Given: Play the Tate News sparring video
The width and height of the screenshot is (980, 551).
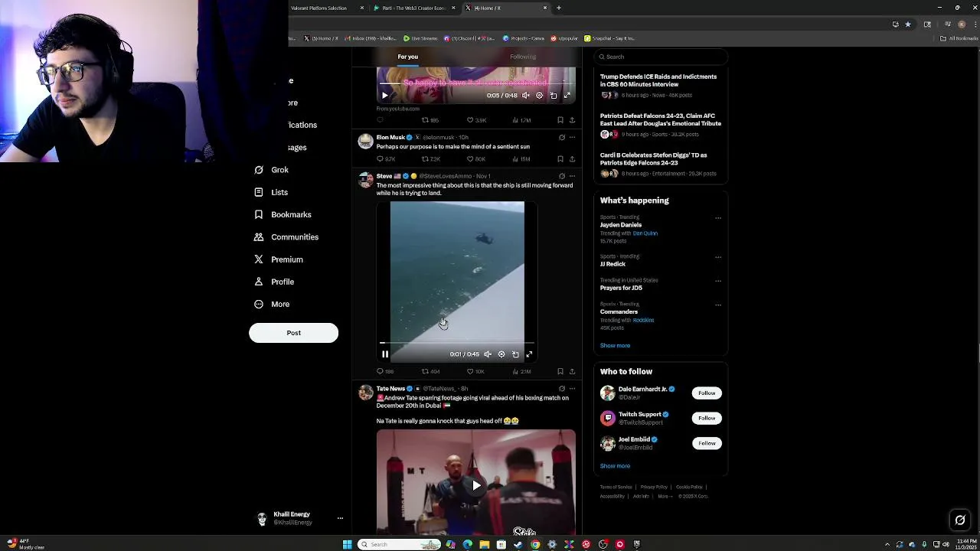Looking at the screenshot, I should [476, 485].
